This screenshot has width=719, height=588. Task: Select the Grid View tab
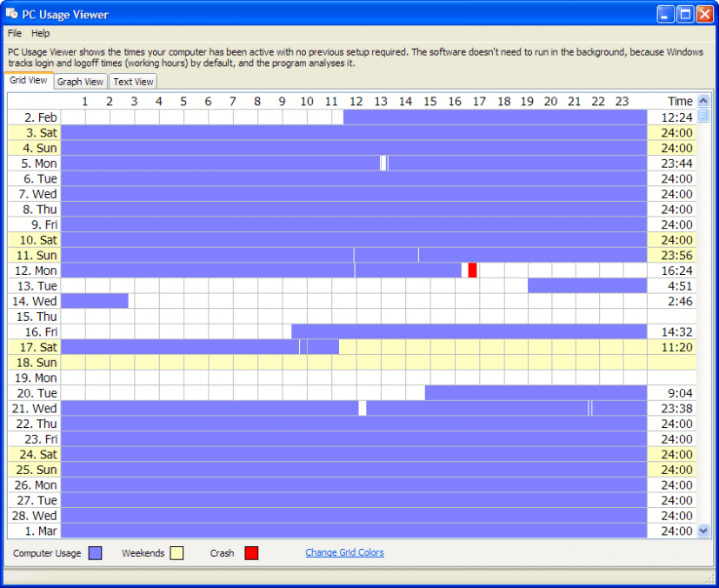pyautogui.click(x=29, y=81)
